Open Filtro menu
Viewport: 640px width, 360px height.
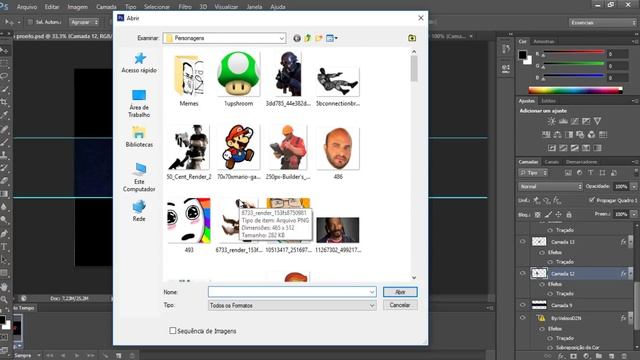[185, 7]
